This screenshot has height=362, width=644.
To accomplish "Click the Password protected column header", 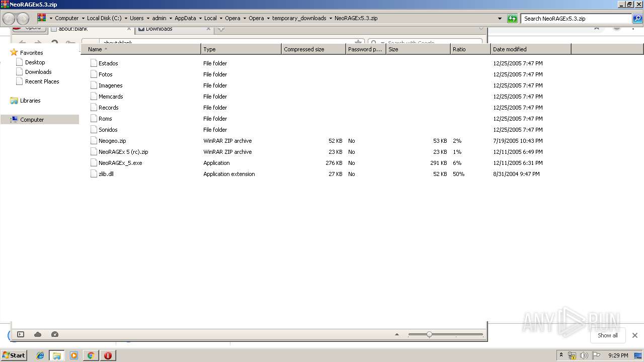I will coord(366,49).
